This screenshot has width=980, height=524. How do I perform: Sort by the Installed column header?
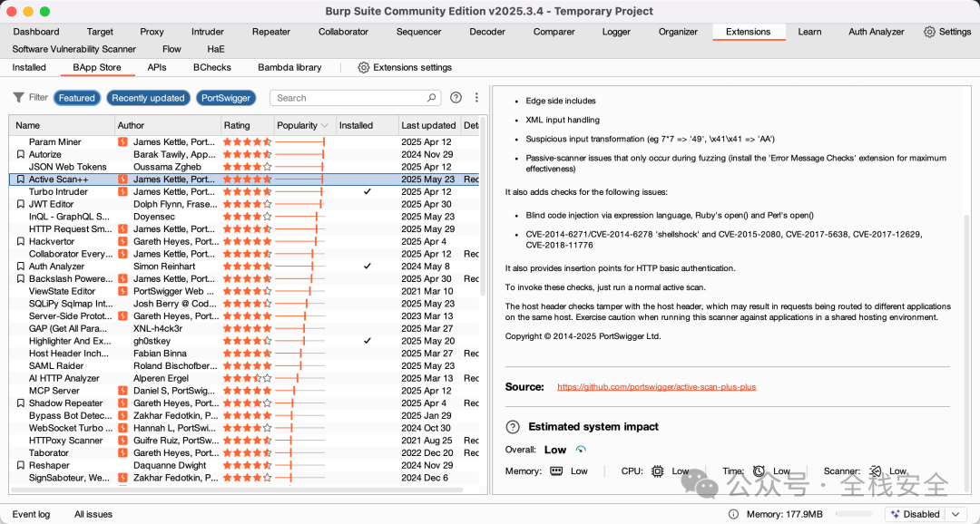click(367, 125)
